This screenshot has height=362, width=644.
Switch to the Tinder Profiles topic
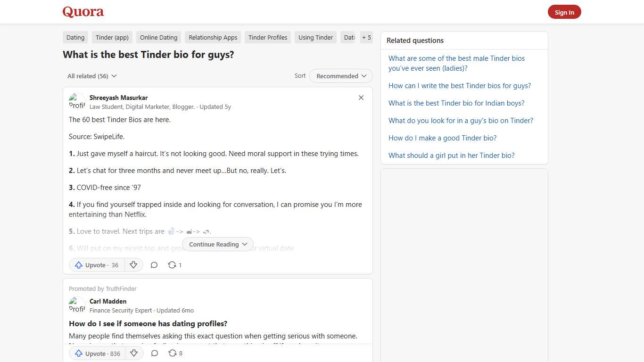tap(267, 37)
